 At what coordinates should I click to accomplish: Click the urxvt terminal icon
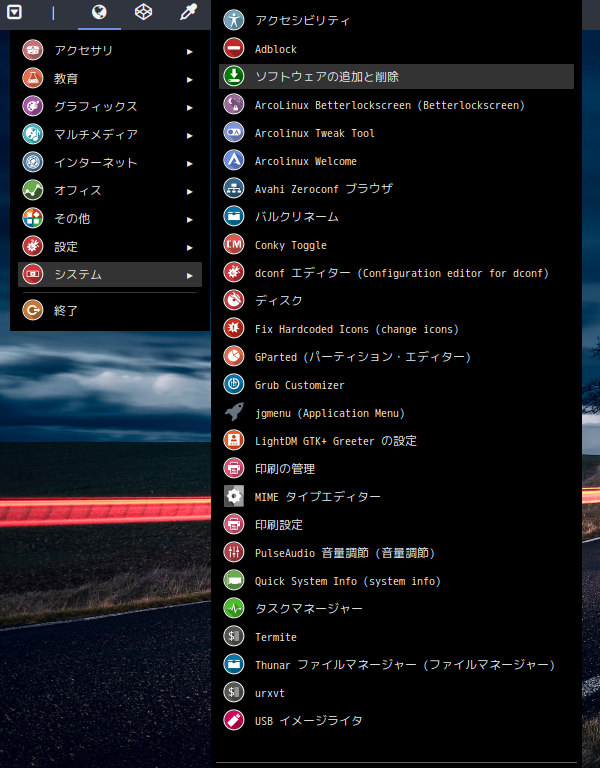pos(234,692)
